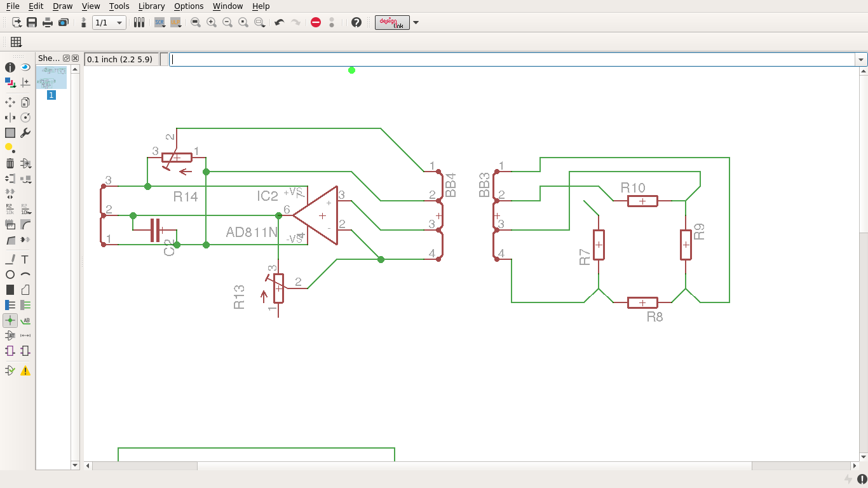Save the schematic with floppy icon
868x488 pixels.
[32, 22]
